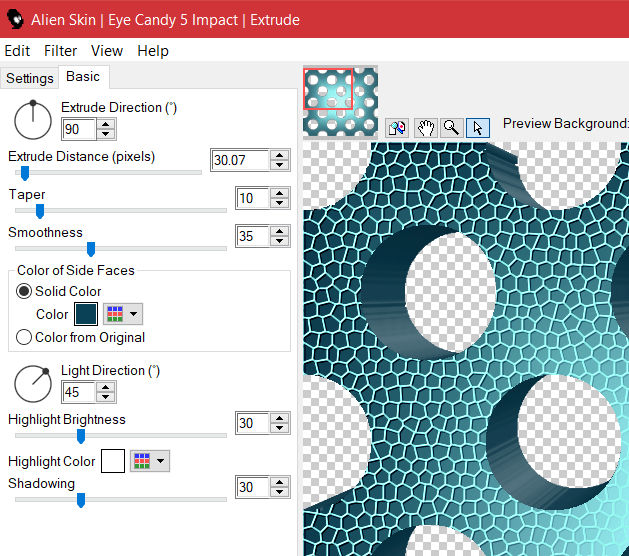The width and height of the screenshot is (629, 556).
Task: Click the Alien Skin app logo icon
Action: click(x=15, y=19)
